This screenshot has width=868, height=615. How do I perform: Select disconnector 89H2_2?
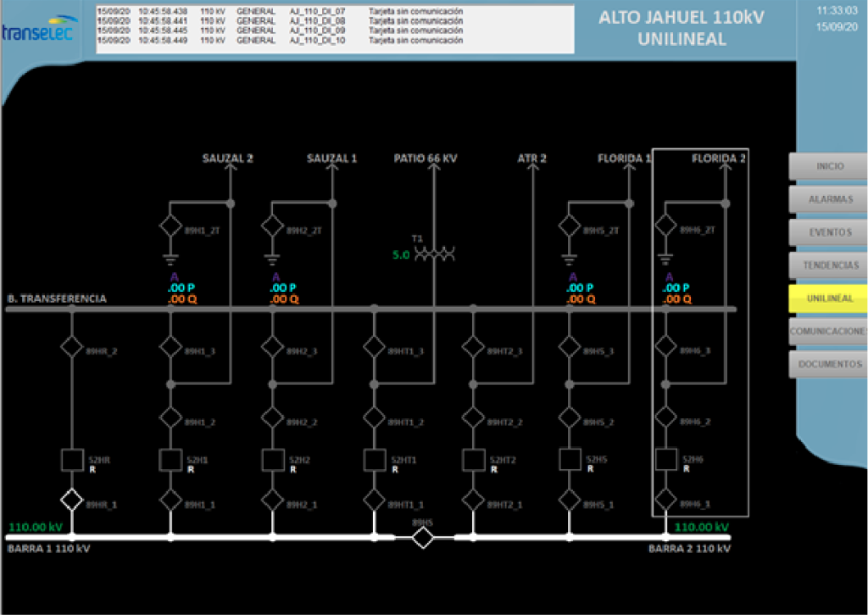(x=272, y=417)
